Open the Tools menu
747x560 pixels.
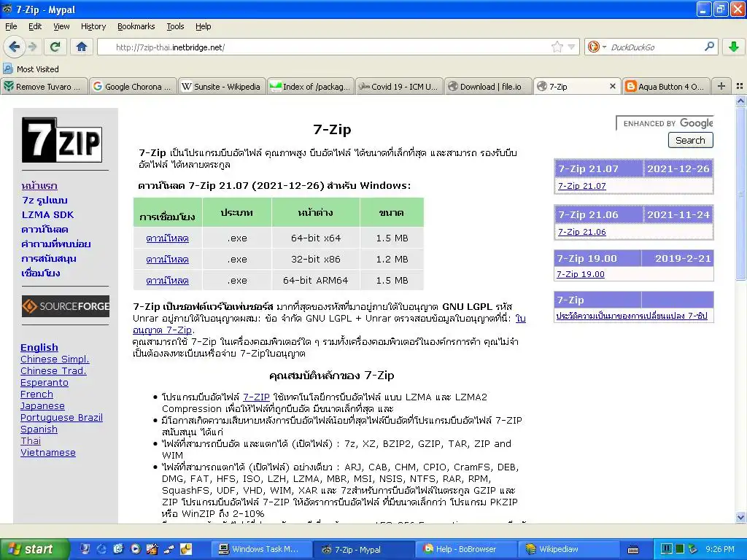(x=175, y=26)
